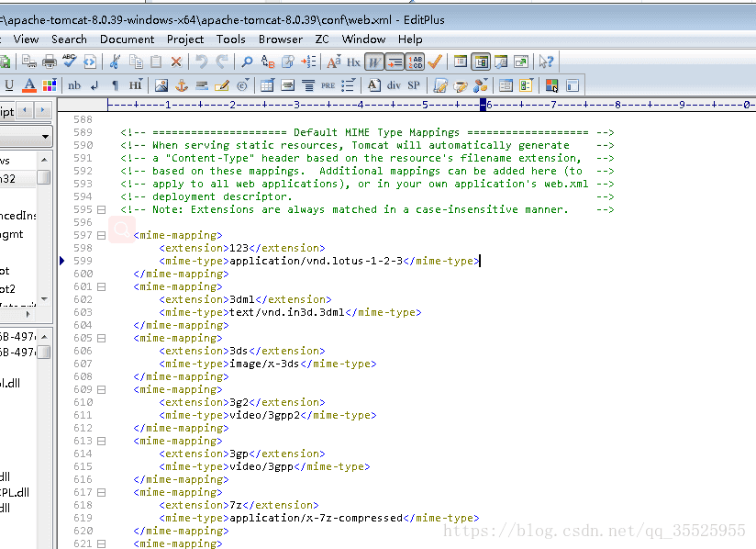Image resolution: width=756 pixels, height=549 pixels.
Task: Click the Go to Line icon
Action: pos(308,62)
